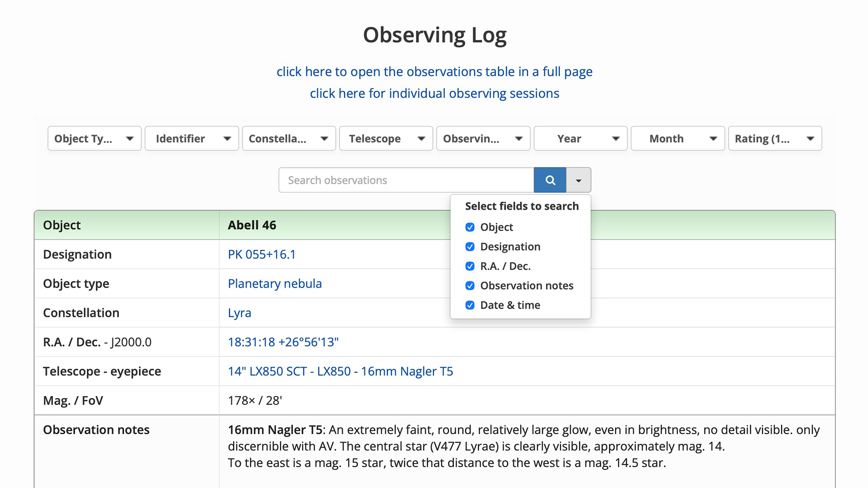The height and width of the screenshot is (488, 868).
Task: Toggle the search fields caret button
Action: [578, 180]
